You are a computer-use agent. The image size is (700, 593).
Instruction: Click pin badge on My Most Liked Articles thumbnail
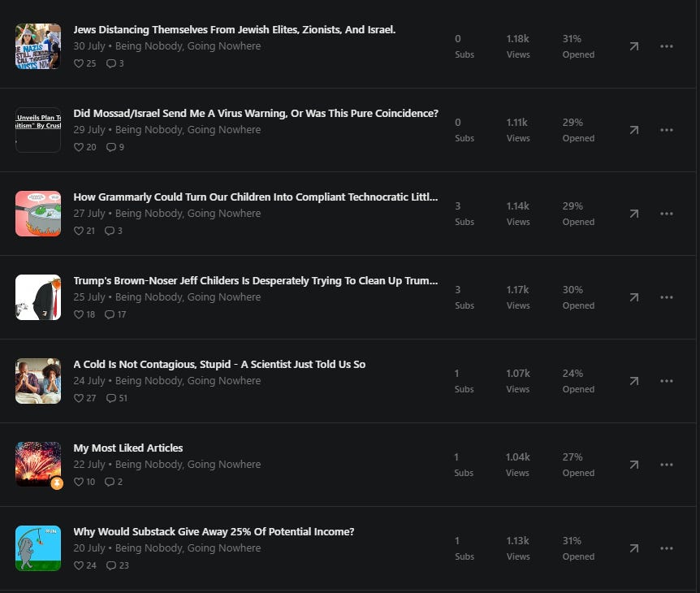click(57, 483)
